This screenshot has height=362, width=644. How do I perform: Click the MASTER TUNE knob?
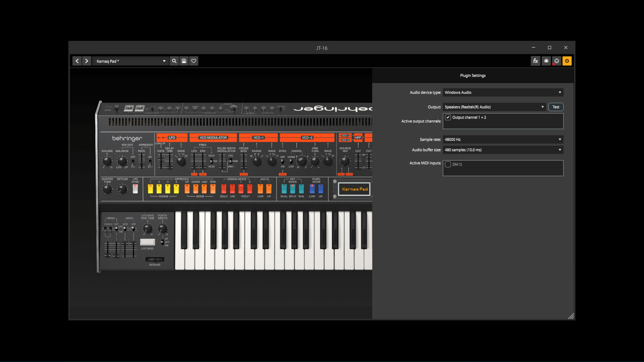[x=107, y=189]
